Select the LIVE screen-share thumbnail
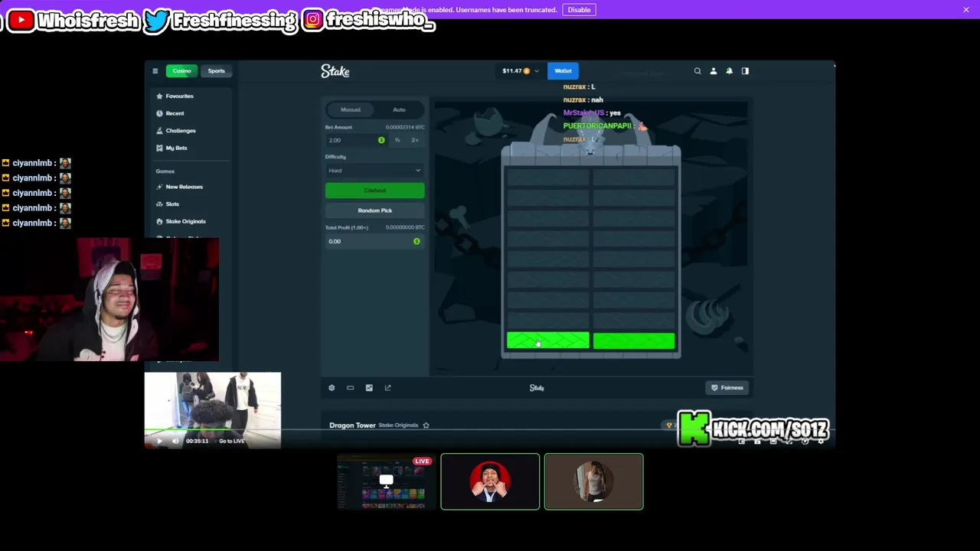Image resolution: width=980 pixels, height=551 pixels. pos(387,481)
